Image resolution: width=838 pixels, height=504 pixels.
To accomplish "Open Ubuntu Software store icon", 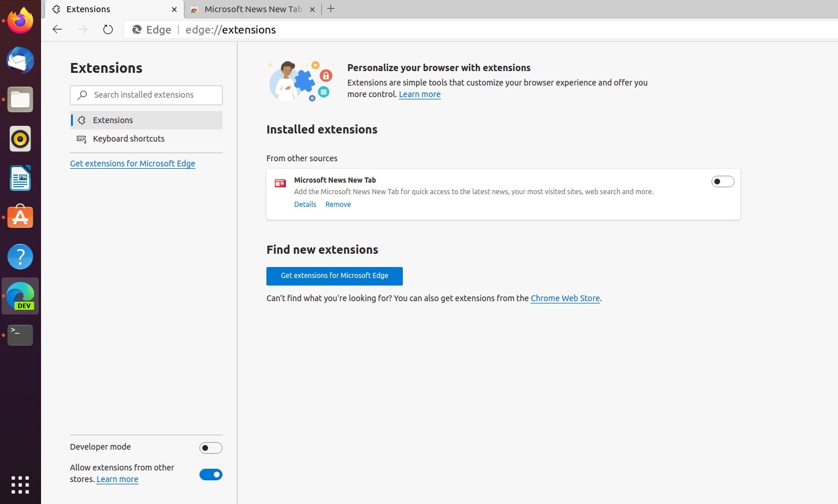I will coord(20,217).
